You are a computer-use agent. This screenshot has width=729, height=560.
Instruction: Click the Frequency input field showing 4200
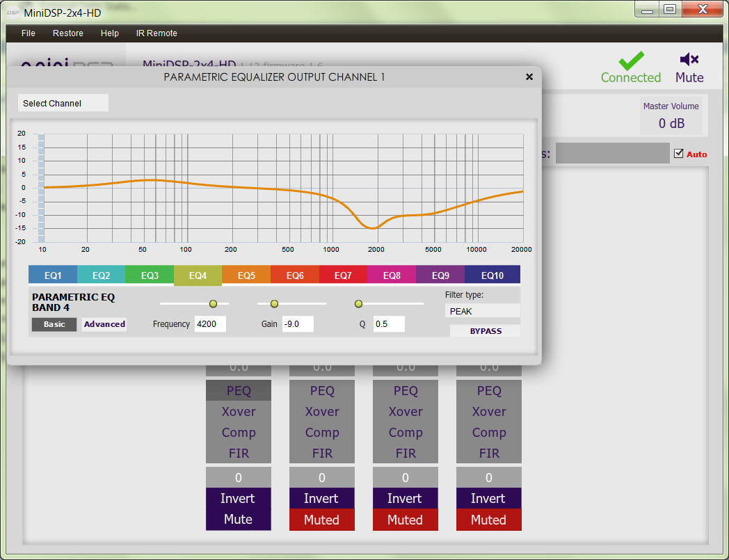211,323
